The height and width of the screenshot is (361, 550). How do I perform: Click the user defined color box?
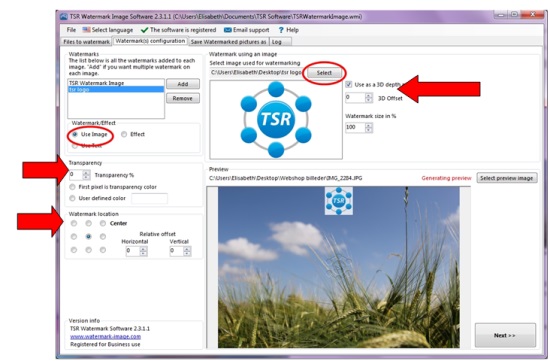click(149, 198)
